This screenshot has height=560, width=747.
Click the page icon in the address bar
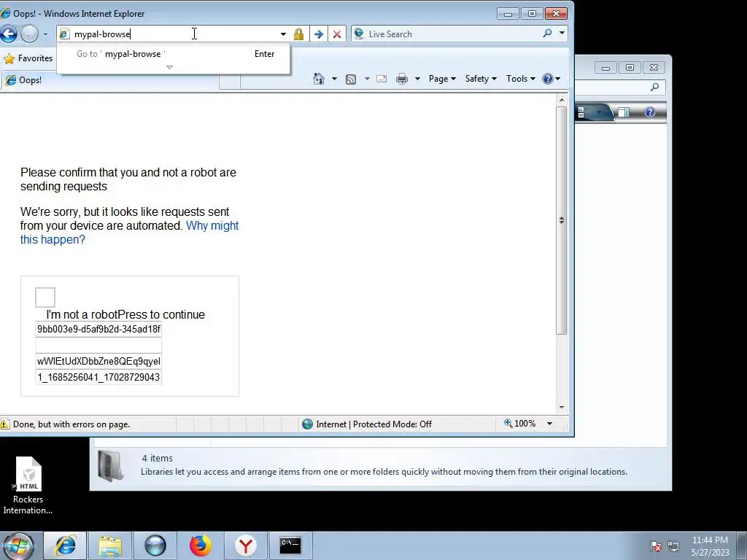pyautogui.click(x=64, y=34)
